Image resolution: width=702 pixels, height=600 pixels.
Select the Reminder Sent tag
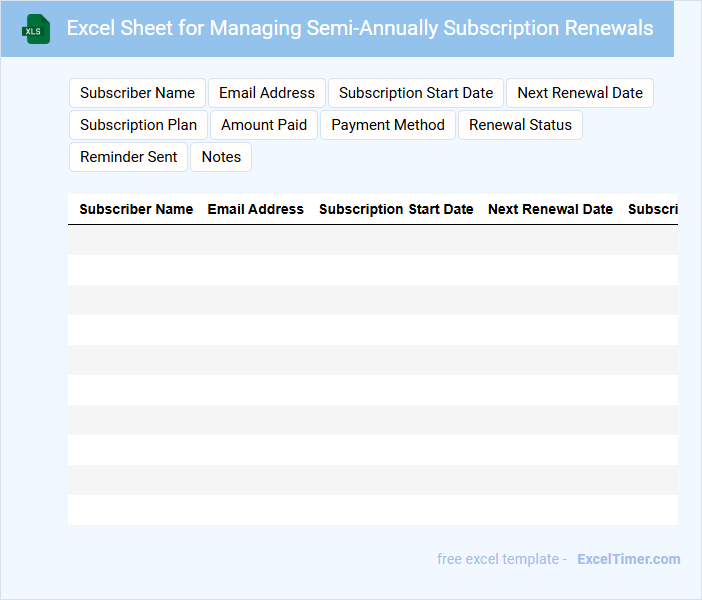(128, 157)
